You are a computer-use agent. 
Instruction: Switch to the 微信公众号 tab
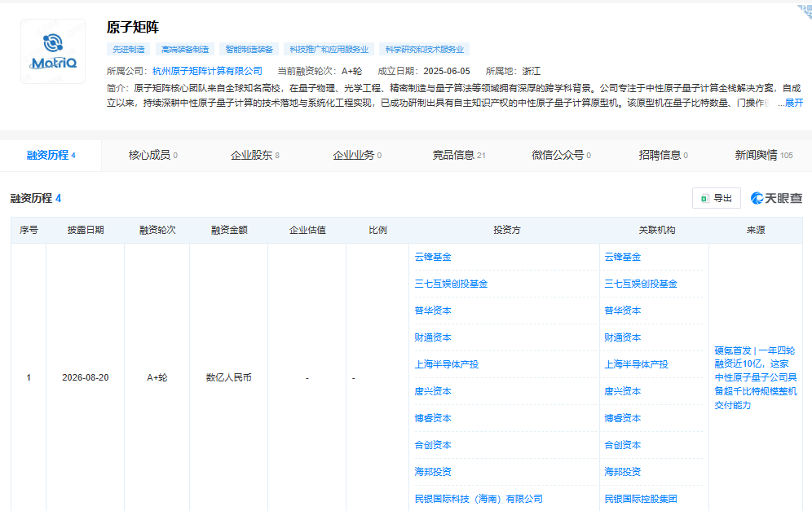click(x=561, y=155)
